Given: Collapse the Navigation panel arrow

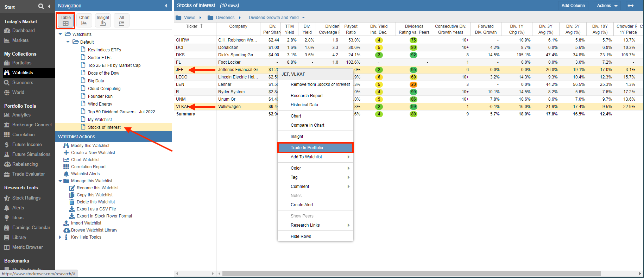Looking at the screenshot, I should coord(166,6).
